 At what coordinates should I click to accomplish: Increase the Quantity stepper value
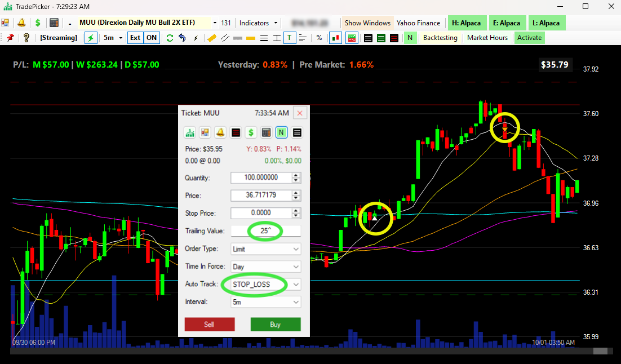296,175
